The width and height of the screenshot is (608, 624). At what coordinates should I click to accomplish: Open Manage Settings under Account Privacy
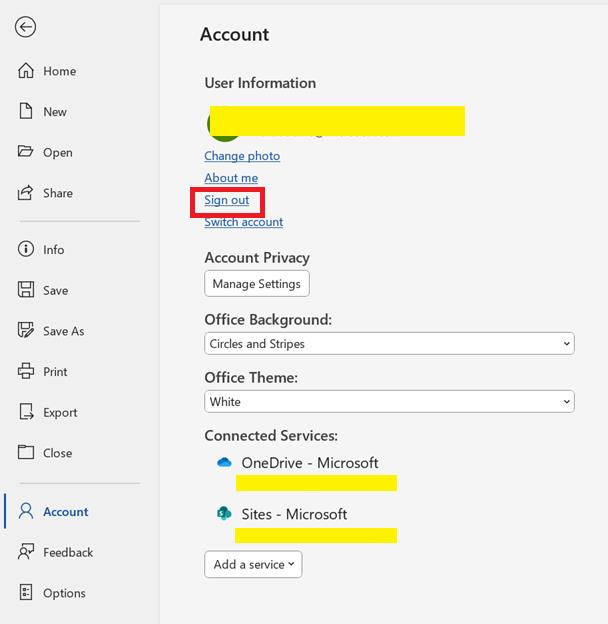(x=257, y=284)
